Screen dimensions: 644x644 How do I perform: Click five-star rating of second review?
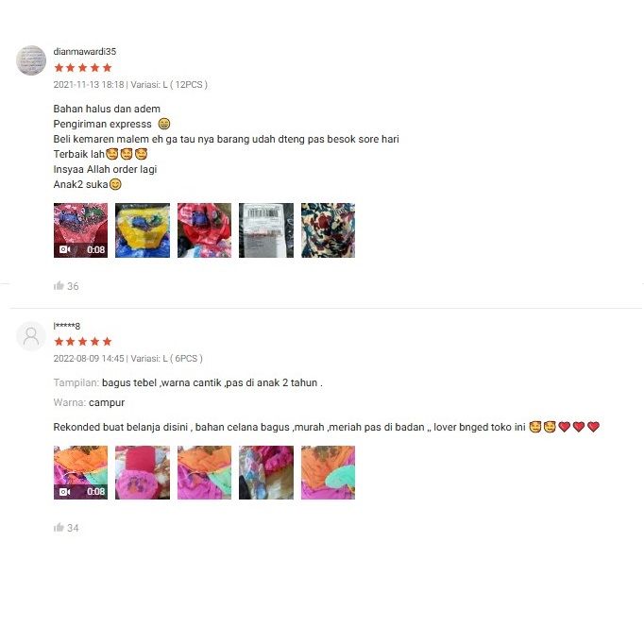click(83, 341)
